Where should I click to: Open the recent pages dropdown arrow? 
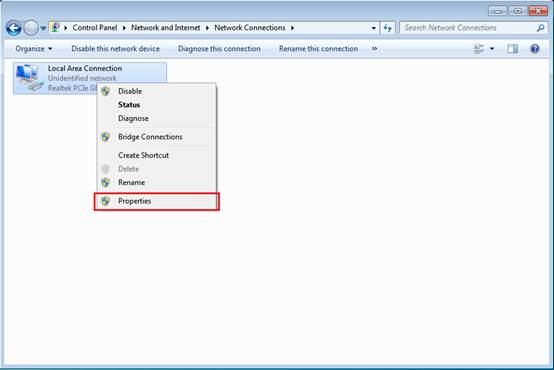coord(43,28)
